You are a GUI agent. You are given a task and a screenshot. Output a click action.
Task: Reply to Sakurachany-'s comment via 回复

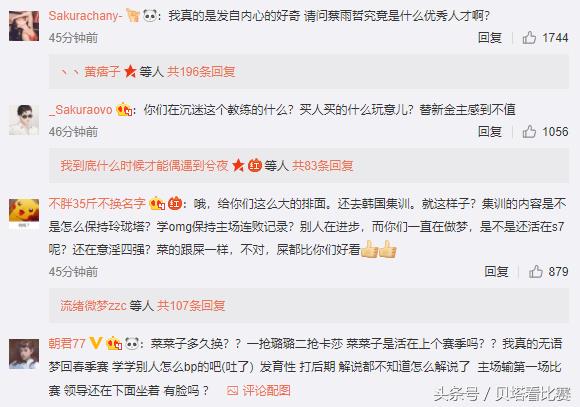point(490,37)
